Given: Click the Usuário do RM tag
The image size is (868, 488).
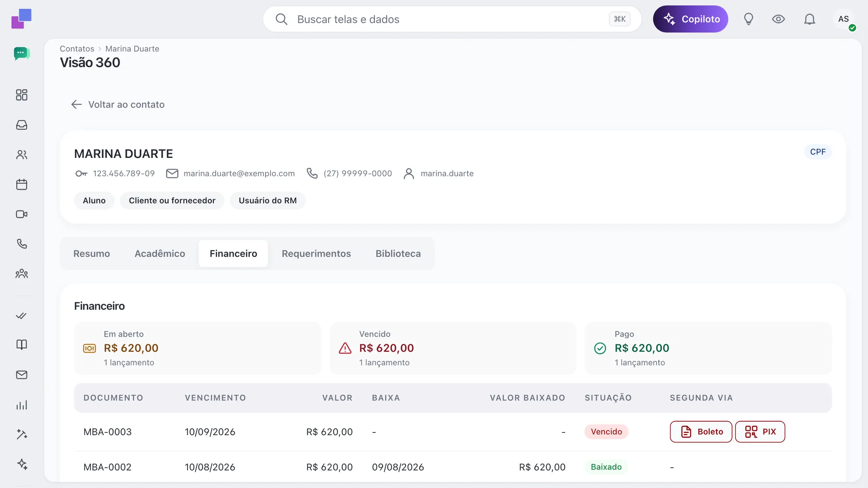Looking at the screenshot, I should (x=268, y=201).
